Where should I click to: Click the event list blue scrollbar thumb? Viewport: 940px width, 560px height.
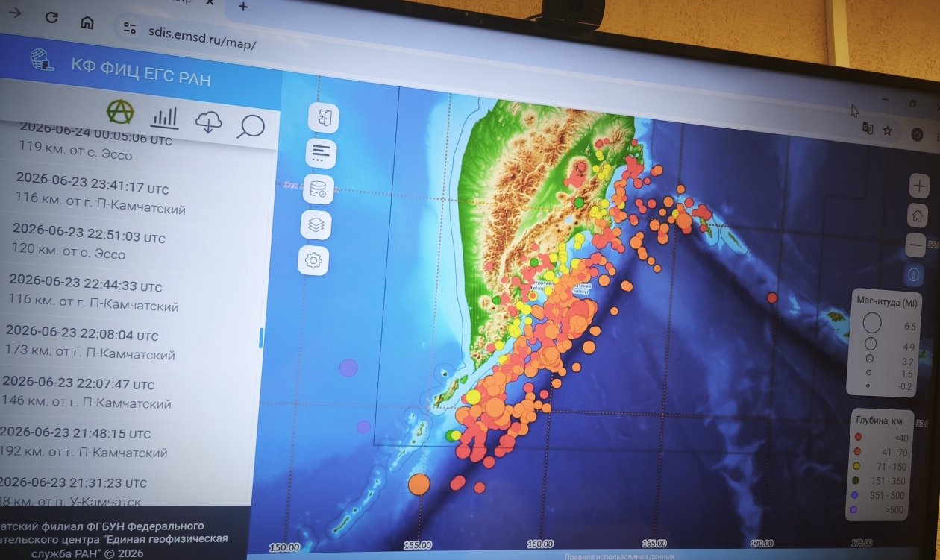point(261,338)
